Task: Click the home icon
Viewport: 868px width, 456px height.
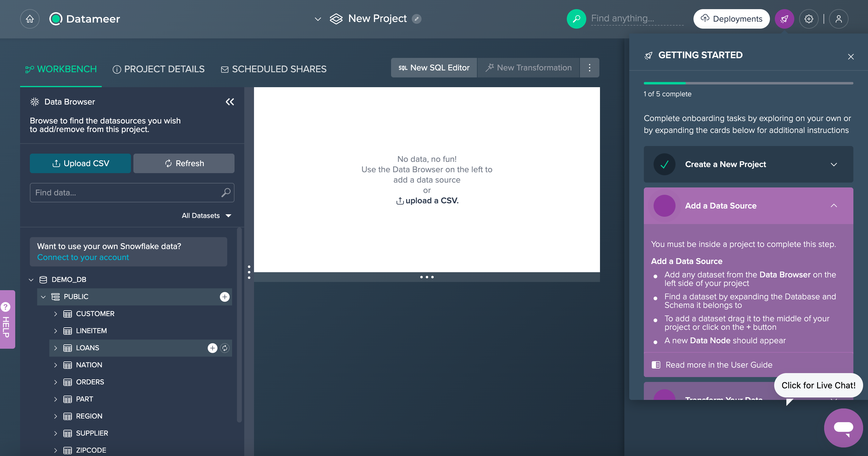Action: 30,19
